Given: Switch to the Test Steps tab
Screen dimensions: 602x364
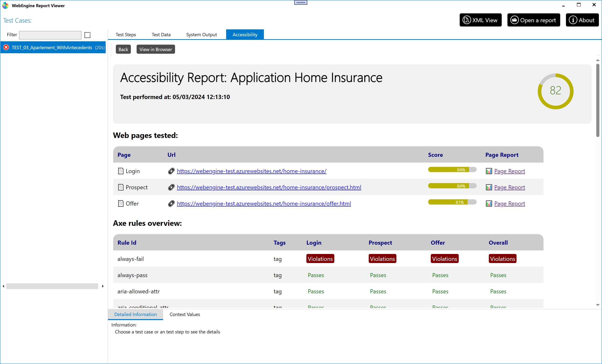Looking at the screenshot, I should point(126,35).
